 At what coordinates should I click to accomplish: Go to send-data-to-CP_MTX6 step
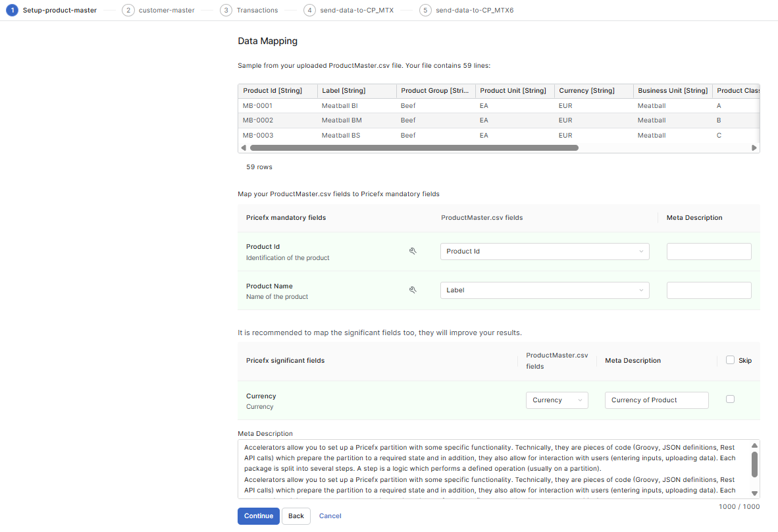point(474,10)
